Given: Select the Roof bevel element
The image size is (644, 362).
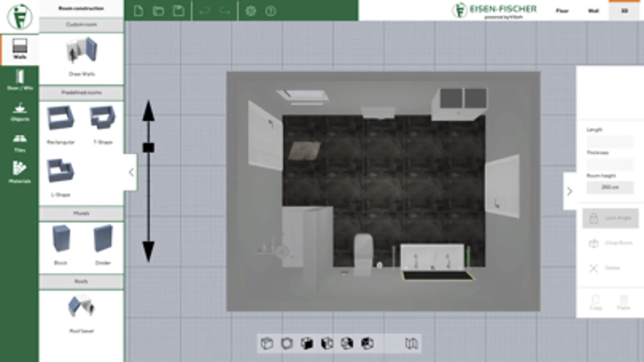Looking at the screenshot, I should pyautogui.click(x=81, y=314).
